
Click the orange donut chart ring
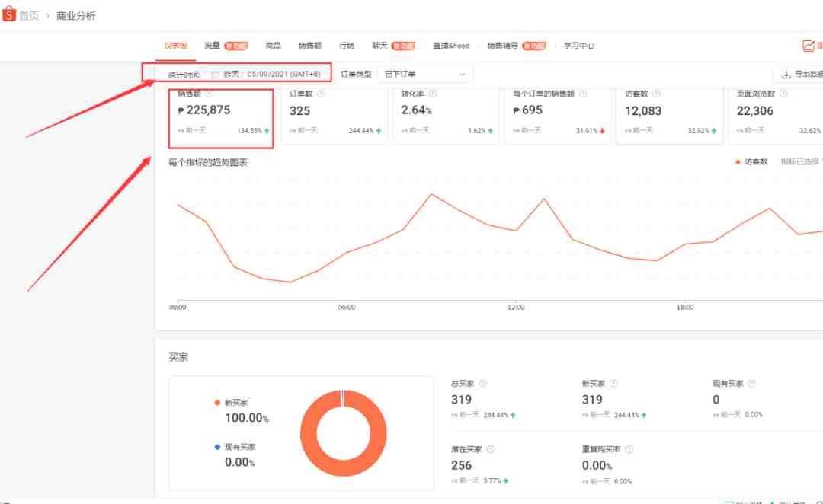point(309,434)
